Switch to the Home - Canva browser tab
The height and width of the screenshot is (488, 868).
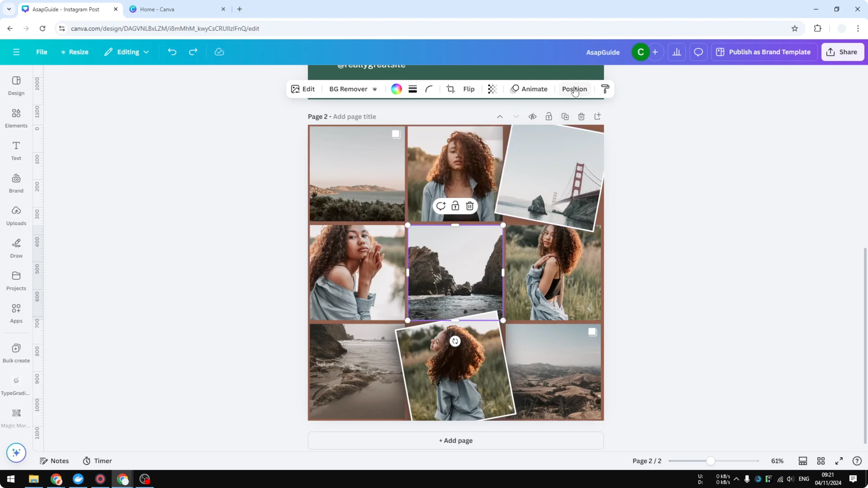click(x=158, y=9)
